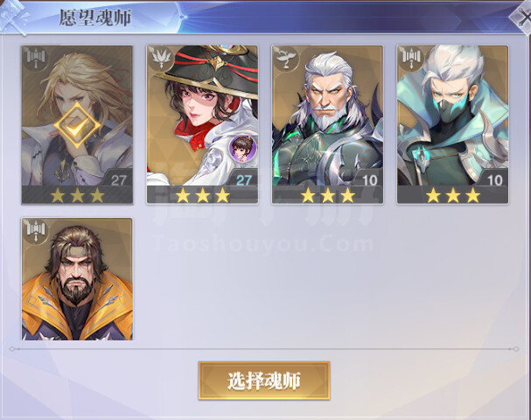Click the three stars under masked character
531x420 pixels.
pos(453,195)
